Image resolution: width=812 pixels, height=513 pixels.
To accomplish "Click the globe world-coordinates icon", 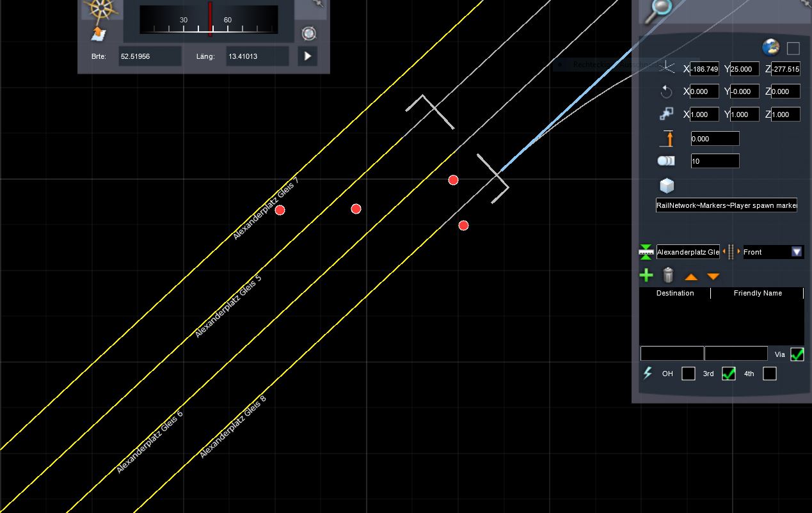I will coord(771,47).
